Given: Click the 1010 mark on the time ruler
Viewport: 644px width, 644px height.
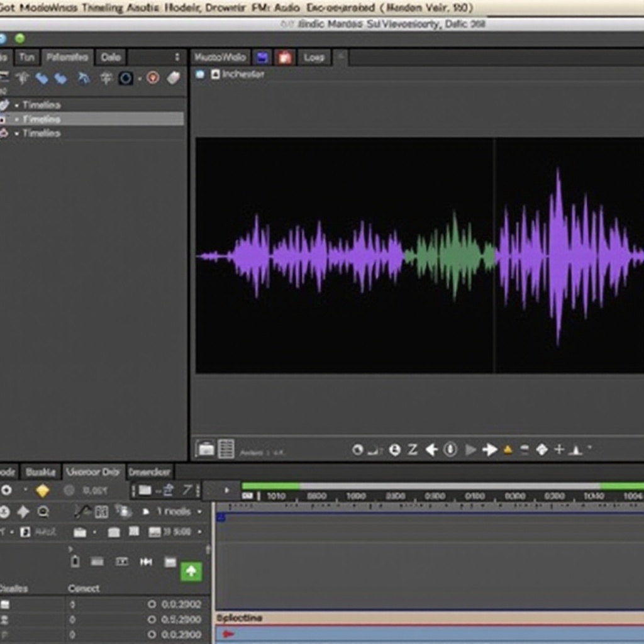Looking at the screenshot, I should coord(276,496).
